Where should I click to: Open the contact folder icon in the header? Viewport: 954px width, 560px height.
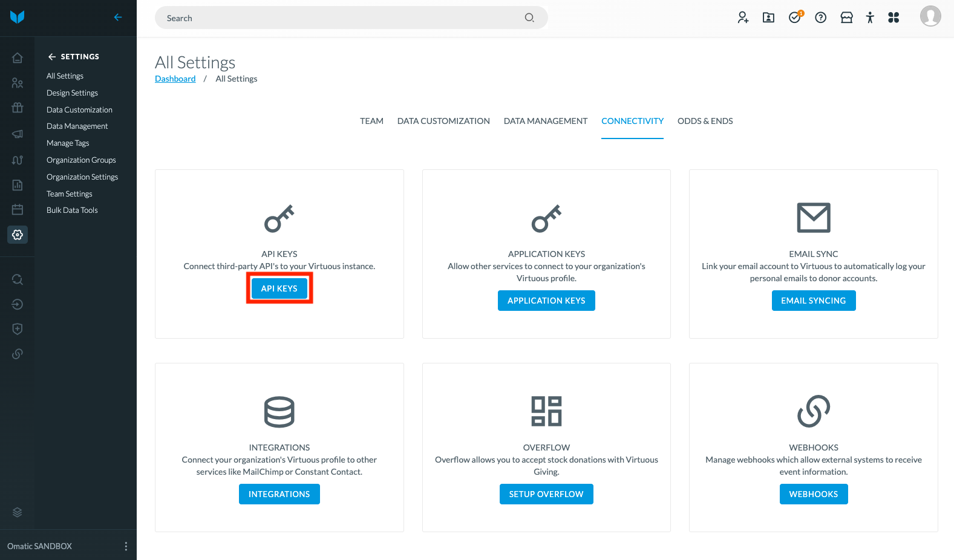pos(768,18)
